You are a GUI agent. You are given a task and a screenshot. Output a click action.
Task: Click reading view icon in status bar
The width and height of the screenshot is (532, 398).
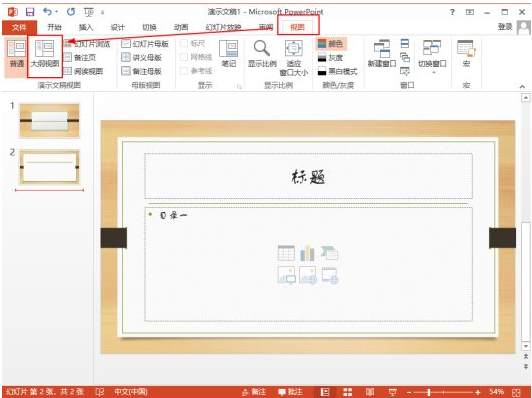coord(370,392)
